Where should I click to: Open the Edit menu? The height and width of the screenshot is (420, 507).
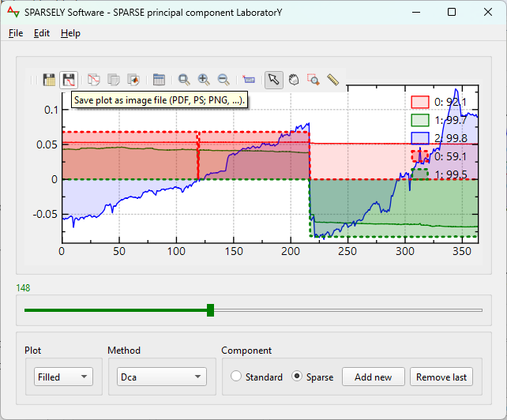point(42,33)
